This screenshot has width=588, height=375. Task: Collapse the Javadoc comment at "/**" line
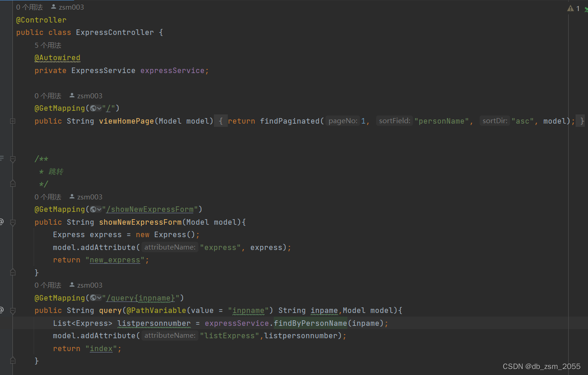point(13,159)
